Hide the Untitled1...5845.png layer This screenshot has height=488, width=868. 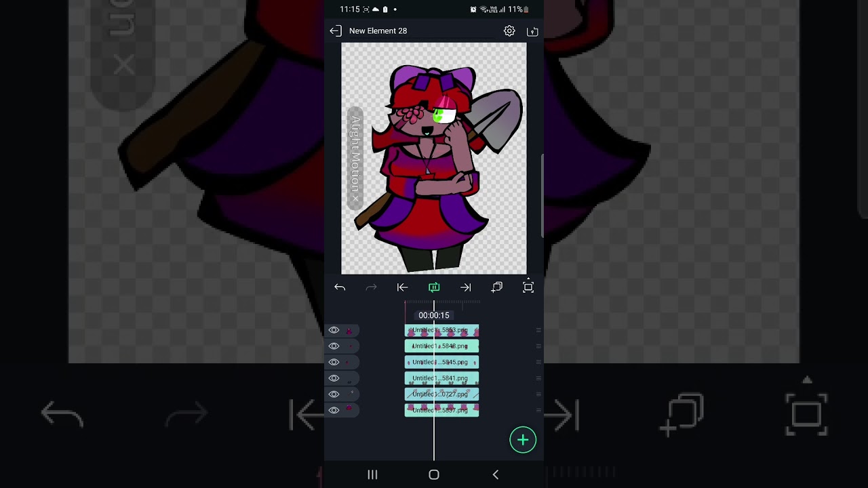coord(334,362)
